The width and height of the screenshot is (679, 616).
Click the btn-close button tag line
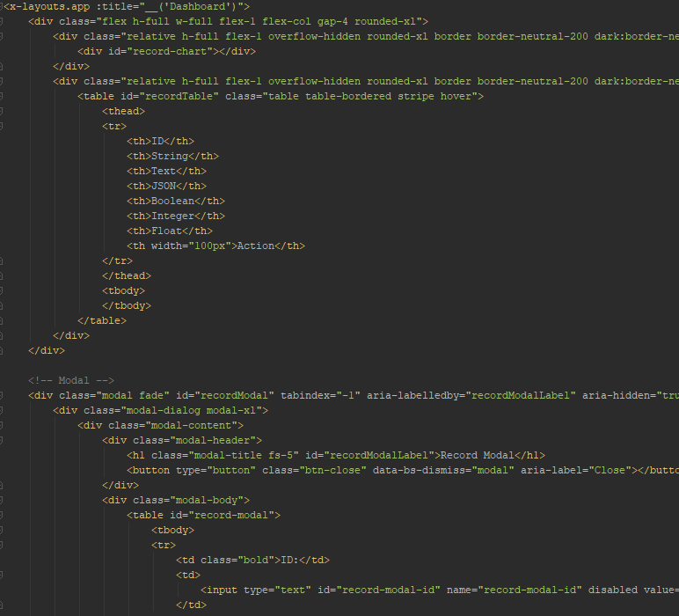[352, 470]
